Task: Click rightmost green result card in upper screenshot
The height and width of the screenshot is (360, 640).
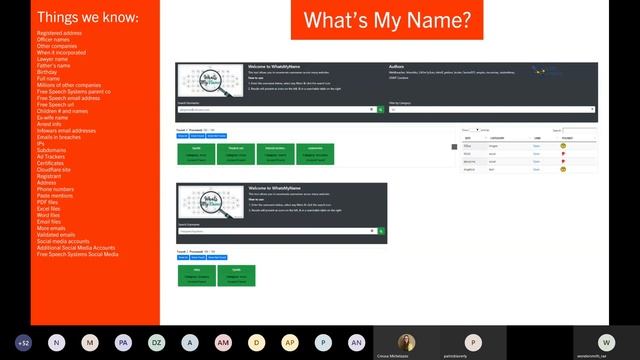Action: click(315, 154)
